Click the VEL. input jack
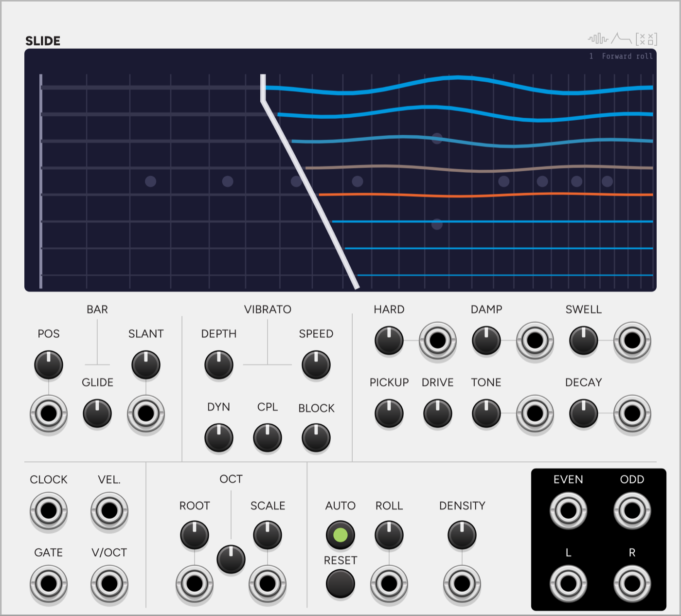Viewport: 681px width, 616px height. click(x=109, y=511)
